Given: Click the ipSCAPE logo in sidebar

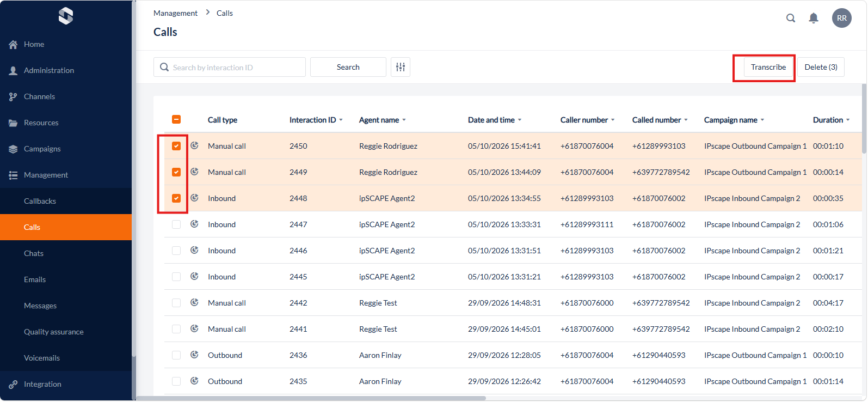Looking at the screenshot, I should point(66,16).
